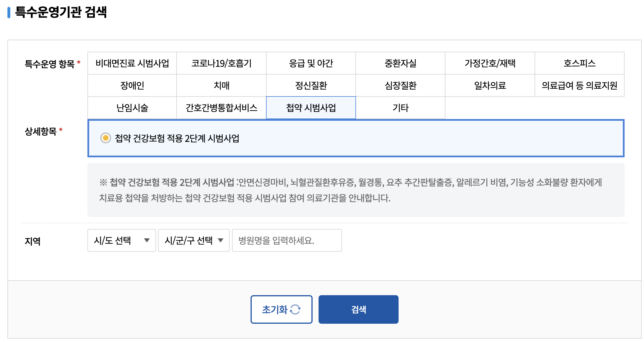Select the 간호간병통합서비스 category
Viewport: 644px width, 342px height.
(222, 108)
